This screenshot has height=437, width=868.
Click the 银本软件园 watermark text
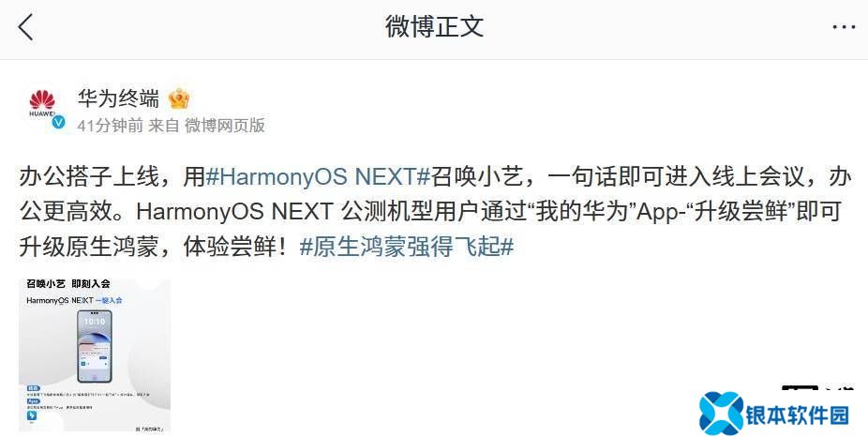pyautogui.click(x=797, y=414)
